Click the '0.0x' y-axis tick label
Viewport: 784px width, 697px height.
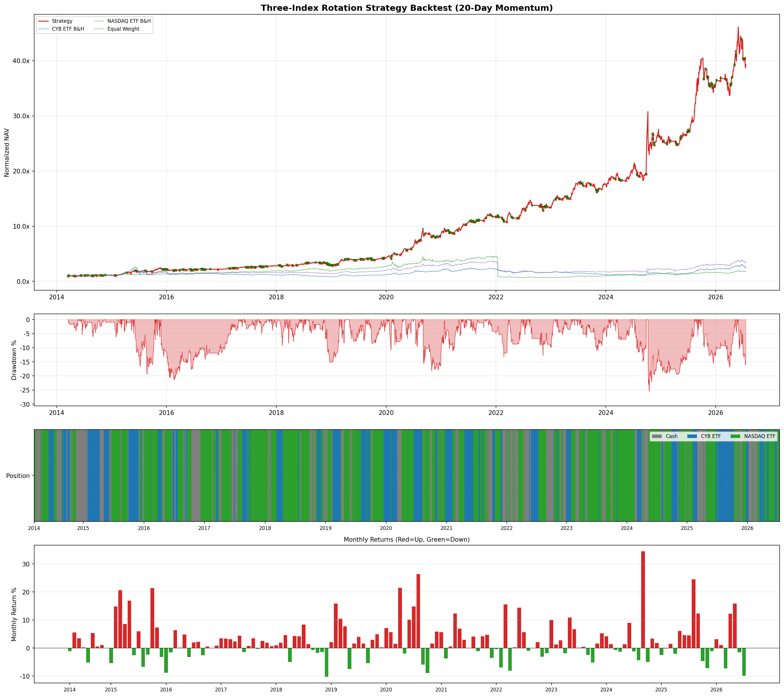(23, 282)
